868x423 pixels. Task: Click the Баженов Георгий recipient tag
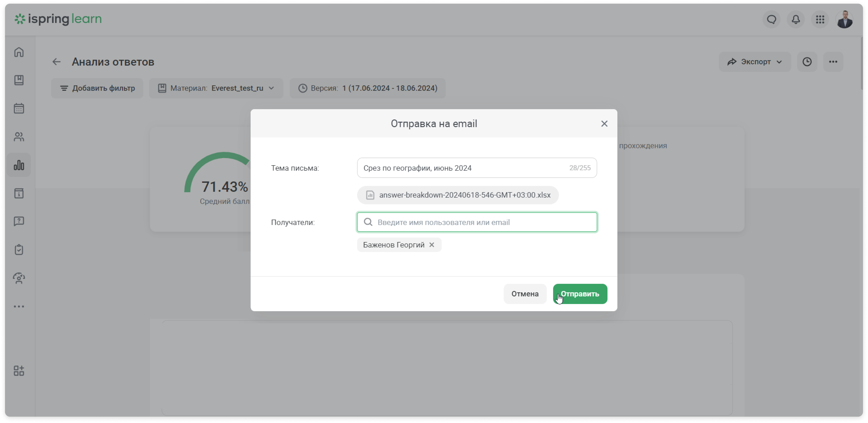399,245
